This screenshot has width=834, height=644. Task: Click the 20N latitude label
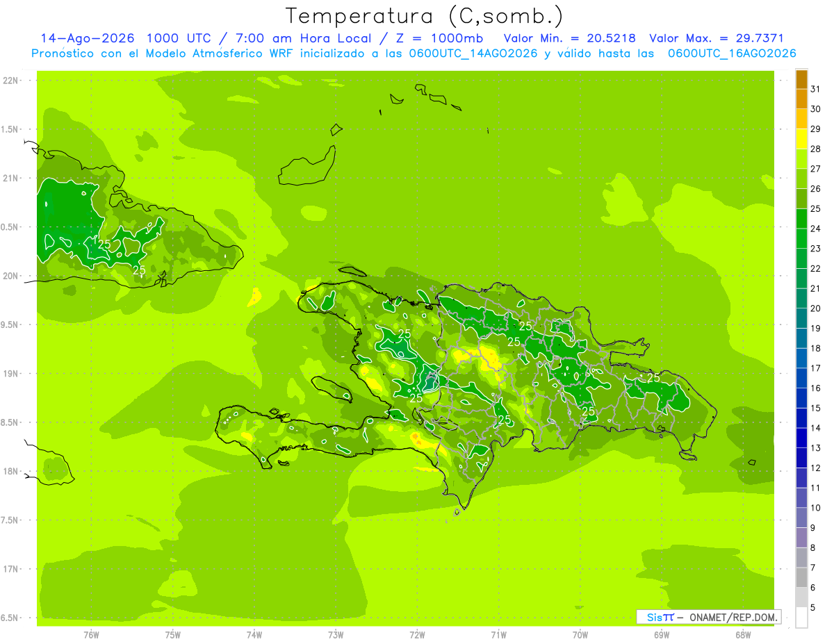pyautogui.click(x=11, y=276)
